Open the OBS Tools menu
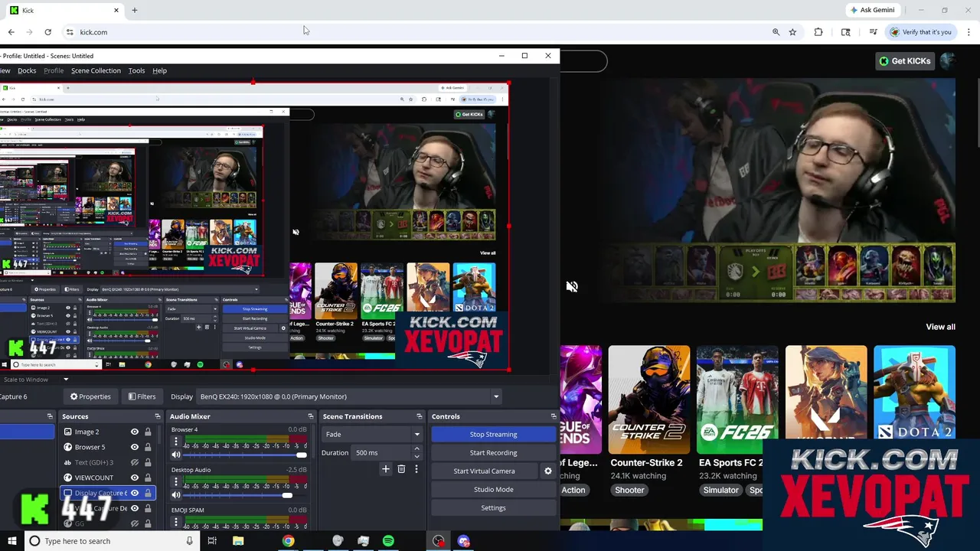The height and width of the screenshot is (551, 980). (x=136, y=70)
